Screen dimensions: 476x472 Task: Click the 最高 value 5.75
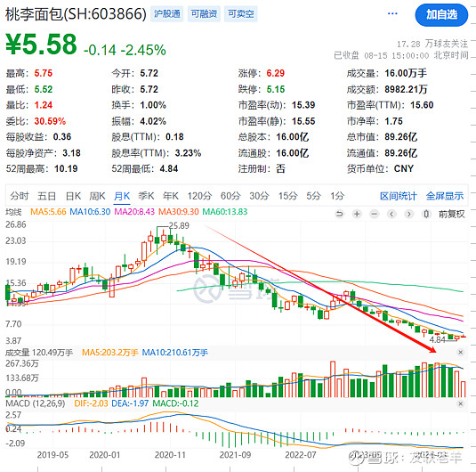[x=43, y=73]
